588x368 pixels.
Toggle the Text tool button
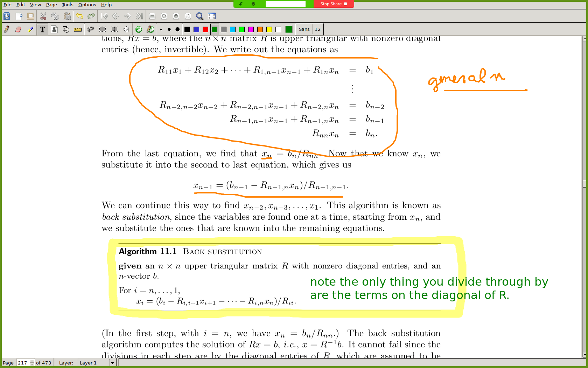[42, 29]
